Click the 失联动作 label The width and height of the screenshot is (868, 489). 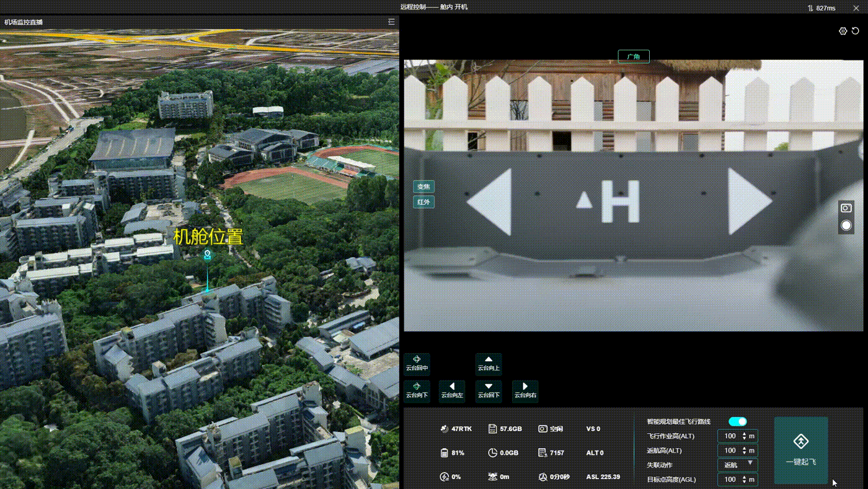coord(659,465)
